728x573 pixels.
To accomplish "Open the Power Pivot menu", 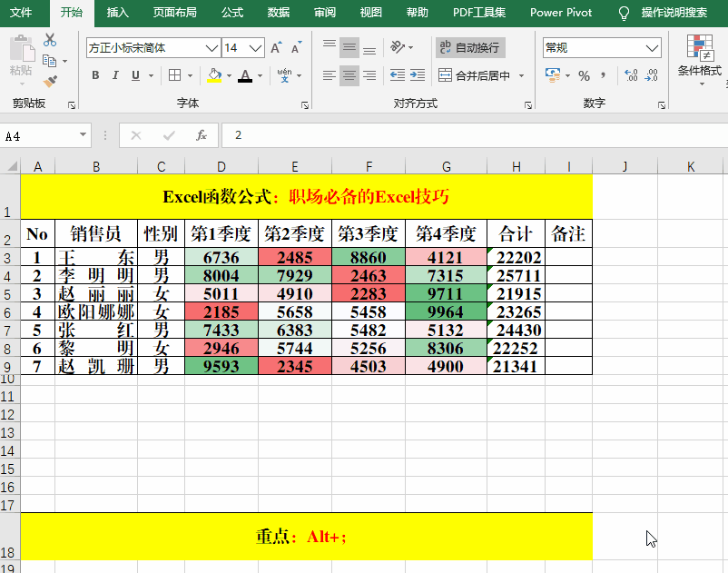I will pyautogui.click(x=560, y=14).
